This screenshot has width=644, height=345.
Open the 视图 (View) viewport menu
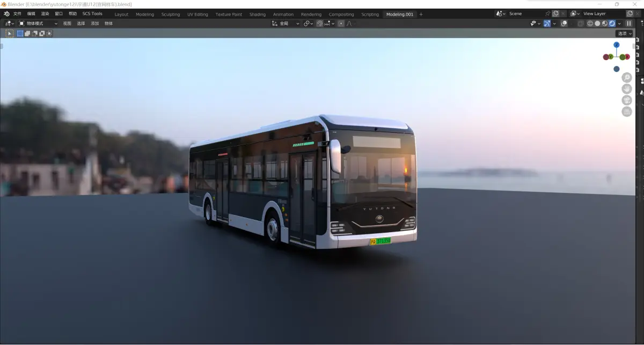tap(67, 24)
